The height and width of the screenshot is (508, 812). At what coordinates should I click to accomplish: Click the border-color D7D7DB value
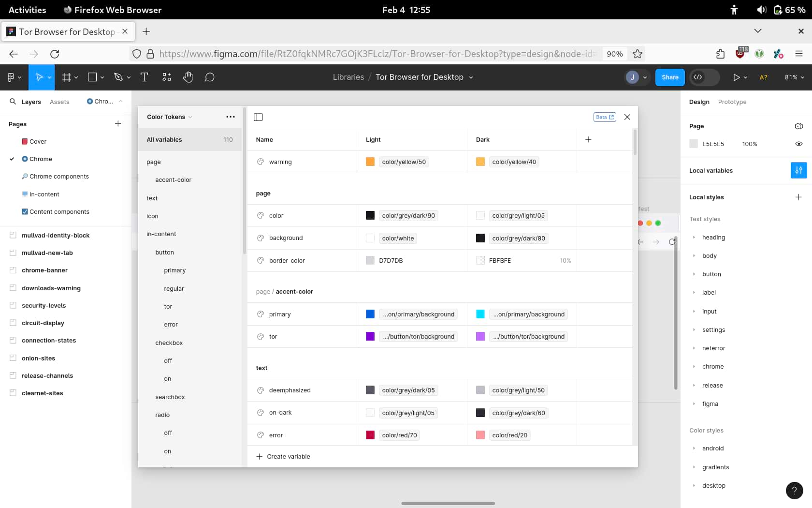tap(391, 260)
